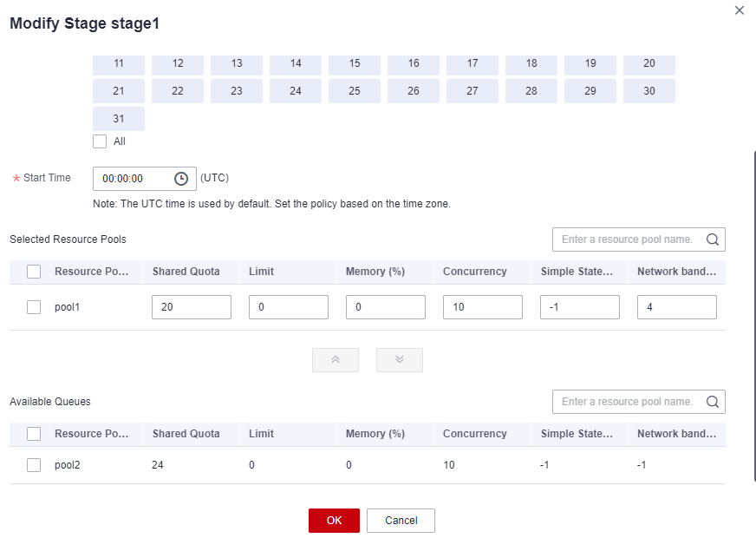
Task: Select the pool1 row checkbox
Action: pos(34,307)
